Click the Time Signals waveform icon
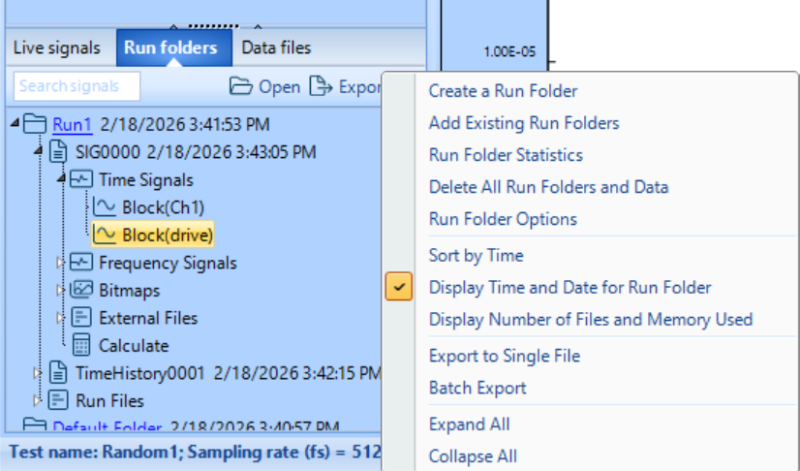Image resolution: width=800 pixels, height=471 pixels. pyautogui.click(x=82, y=180)
